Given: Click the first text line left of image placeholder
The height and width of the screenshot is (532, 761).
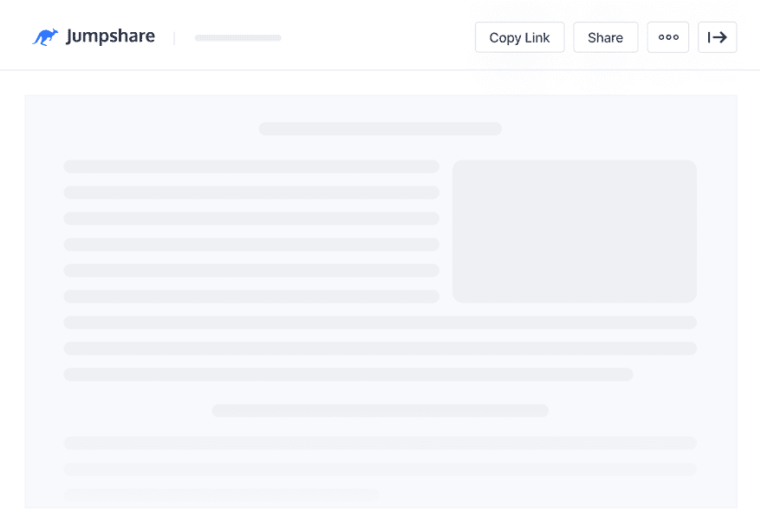Looking at the screenshot, I should [x=251, y=166].
